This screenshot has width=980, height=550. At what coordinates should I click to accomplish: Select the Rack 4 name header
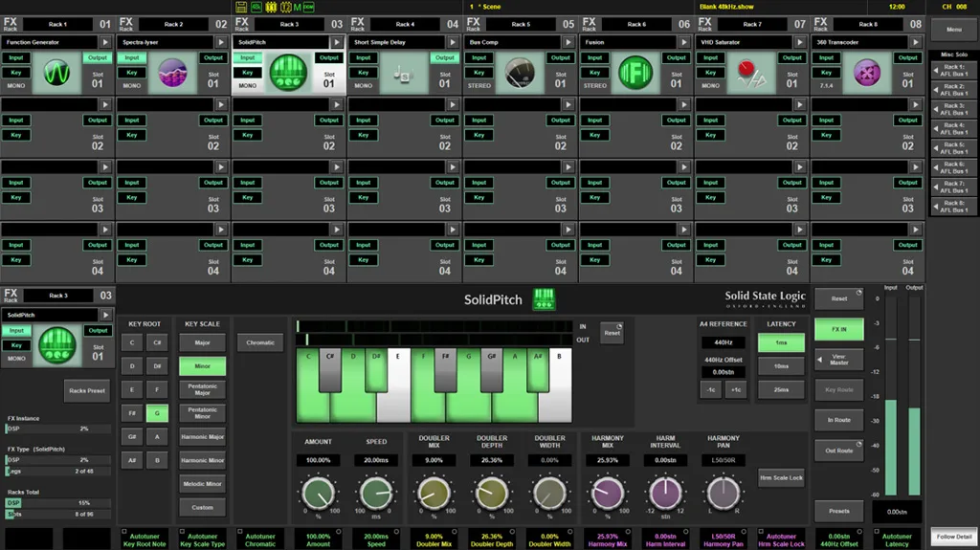[405, 24]
